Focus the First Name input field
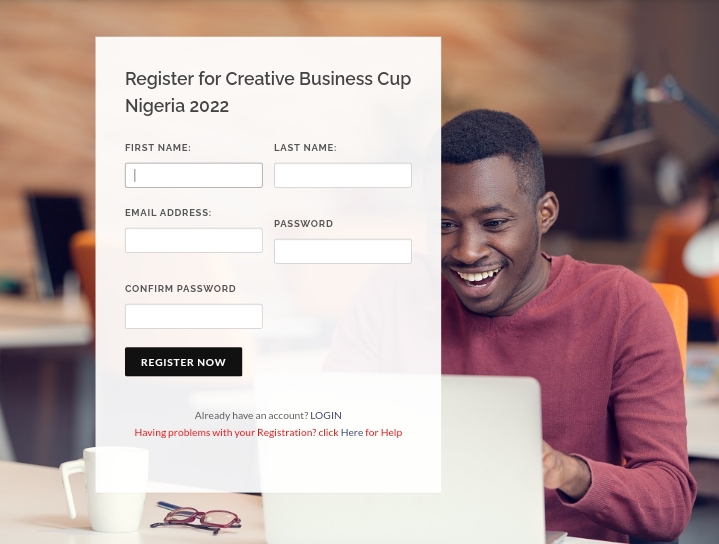This screenshot has height=544, width=719. point(194,175)
